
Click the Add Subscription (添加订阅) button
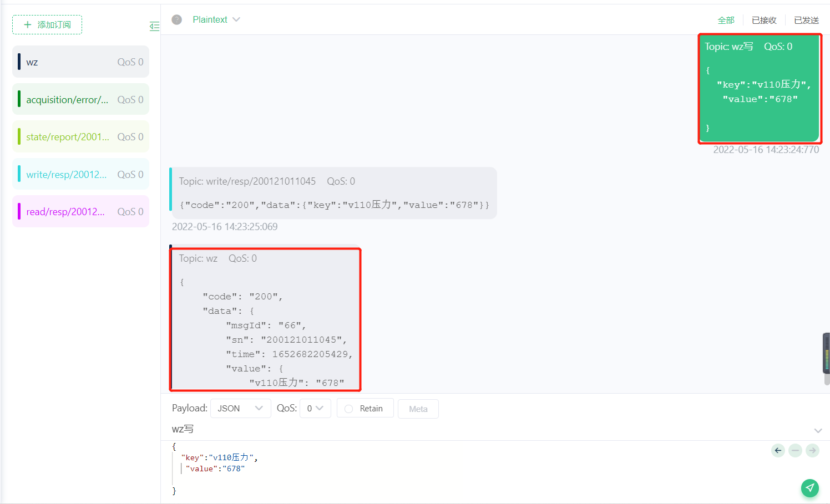point(47,24)
